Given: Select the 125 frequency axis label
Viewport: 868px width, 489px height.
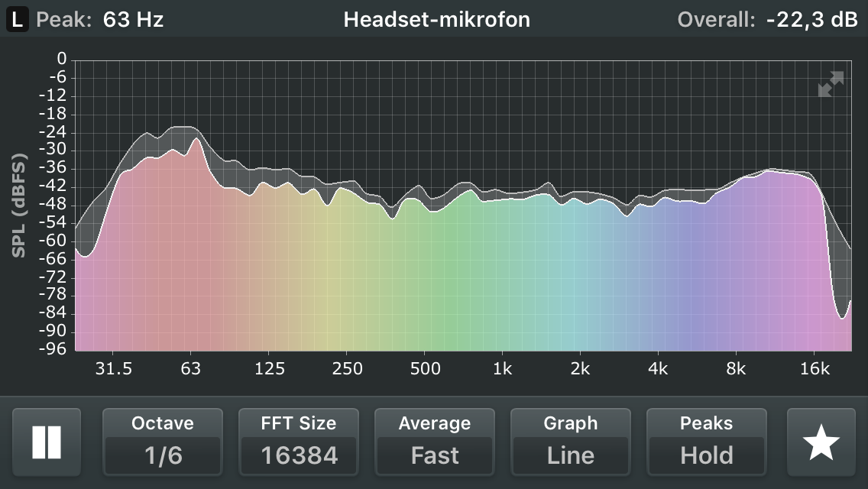Looking at the screenshot, I should [269, 369].
